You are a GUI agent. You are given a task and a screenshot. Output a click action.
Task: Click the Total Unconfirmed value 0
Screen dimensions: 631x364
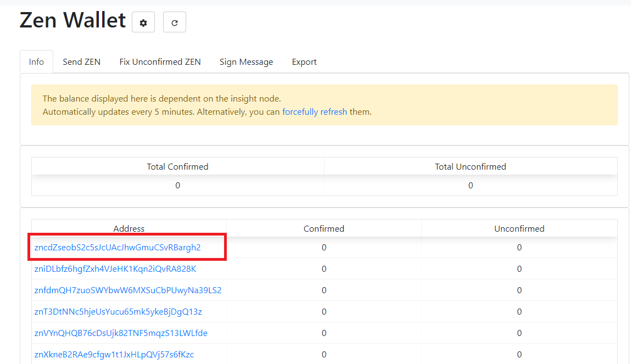pos(471,186)
